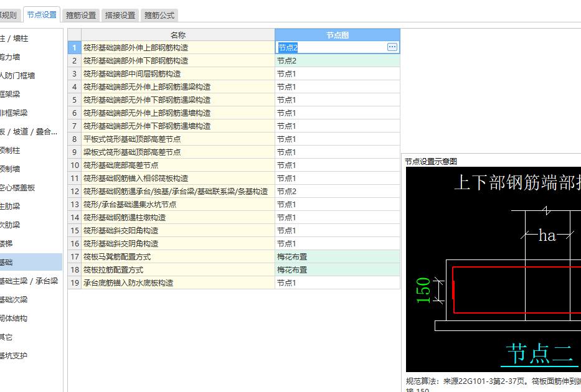Select row 承台底筋锚入防水底板构造
The height and width of the screenshot is (392, 581).
(178, 283)
